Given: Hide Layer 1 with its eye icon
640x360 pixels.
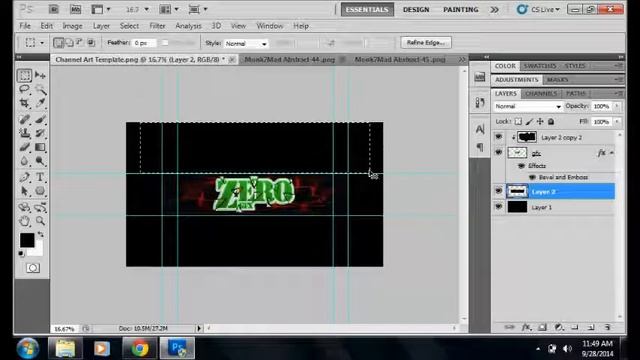Looking at the screenshot, I should [498, 207].
